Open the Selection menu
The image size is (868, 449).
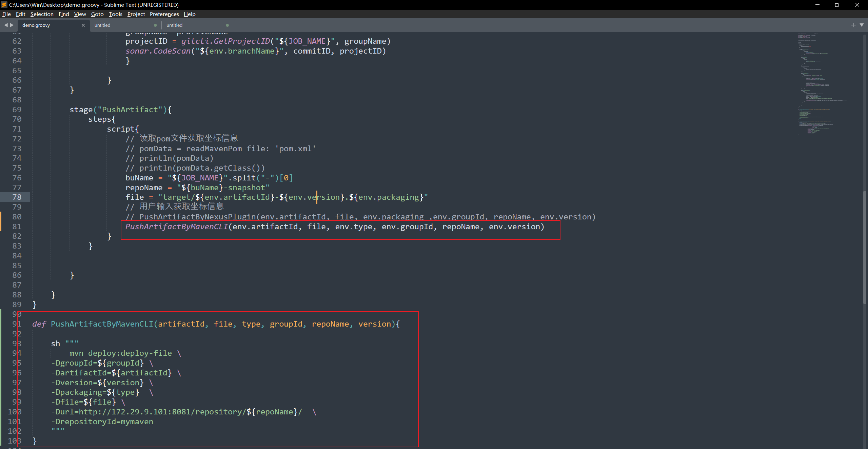(42, 14)
